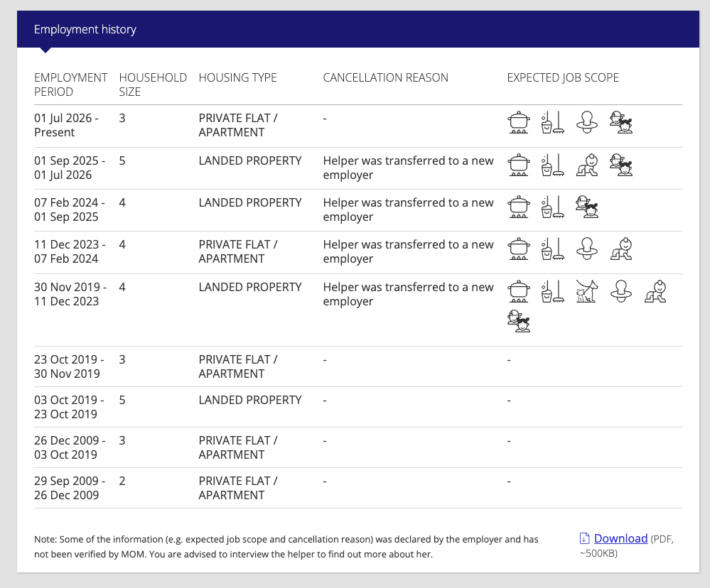Click children faces icon in 01 Sep 2025 row
Screen dimensions: 710x588
point(620,165)
